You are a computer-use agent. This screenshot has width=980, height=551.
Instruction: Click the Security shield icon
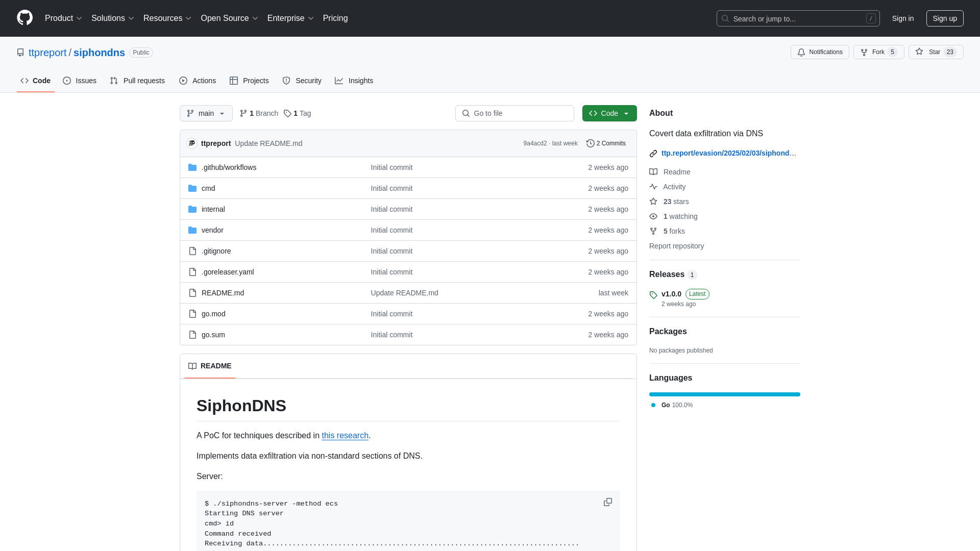tap(287, 81)
